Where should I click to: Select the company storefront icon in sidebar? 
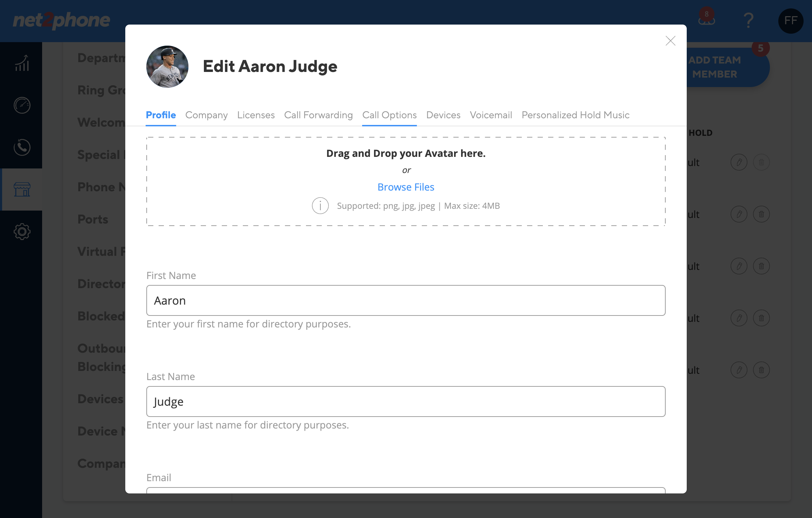tap(22, 190)
